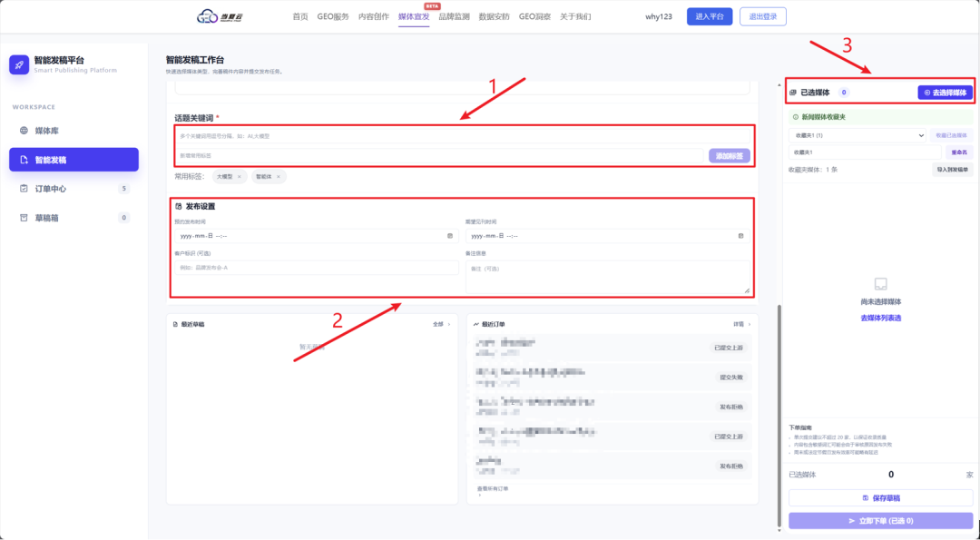The width and height of the screenshot is (980, 540).
Task: Click the calendar icon next to 发布设置
Action: [179, 206]
